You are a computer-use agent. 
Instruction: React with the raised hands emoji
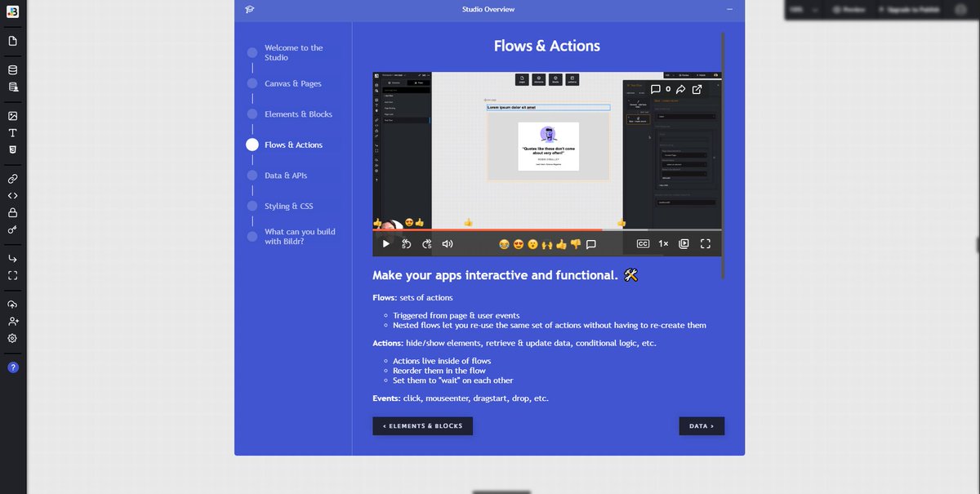(x=547, y=243)
